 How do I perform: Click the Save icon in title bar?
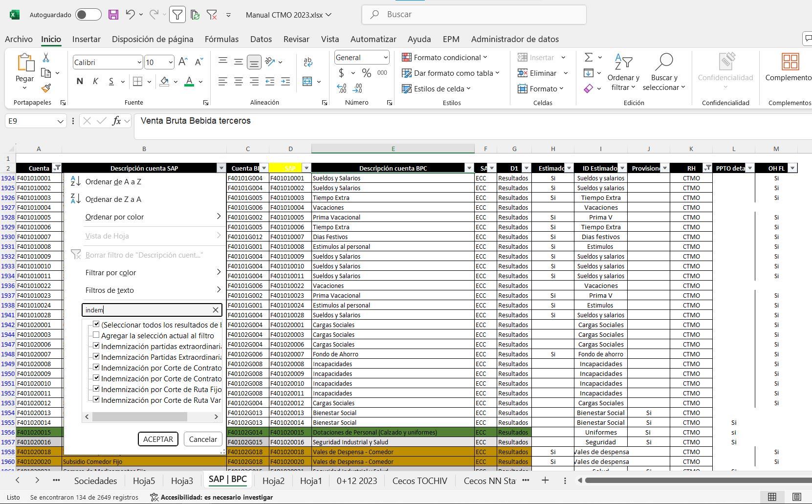click(113, 15)
